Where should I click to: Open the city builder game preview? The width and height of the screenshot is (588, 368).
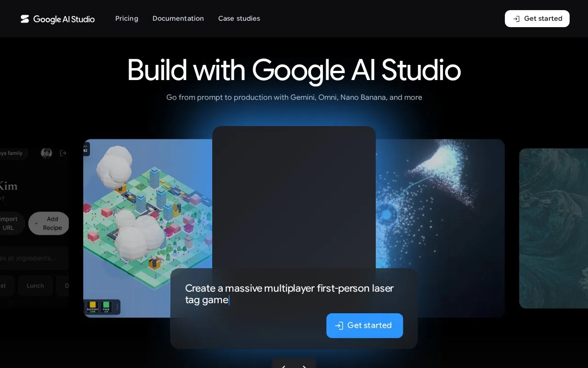147,228
